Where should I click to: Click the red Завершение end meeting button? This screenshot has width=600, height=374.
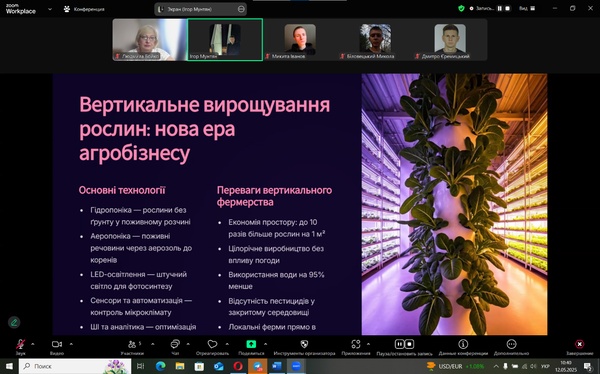pos(580,344)
